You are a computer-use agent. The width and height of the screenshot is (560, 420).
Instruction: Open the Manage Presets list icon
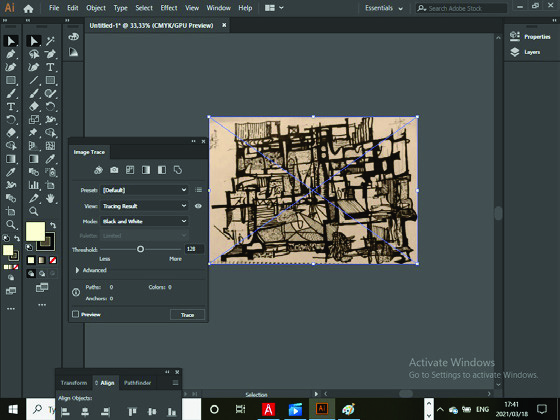click(x=199, y=190)
